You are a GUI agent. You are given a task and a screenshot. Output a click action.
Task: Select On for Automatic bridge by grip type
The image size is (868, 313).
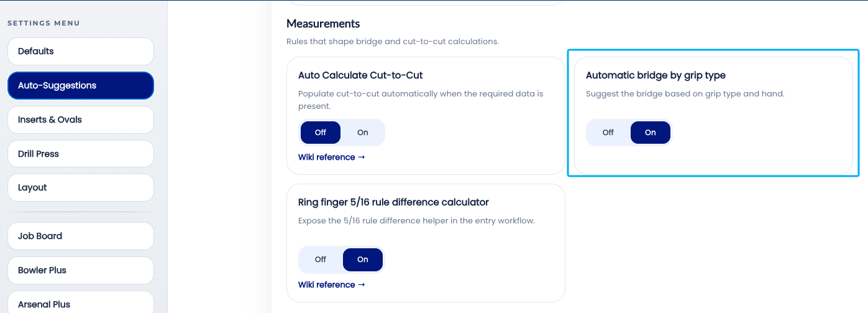point(651,133)
